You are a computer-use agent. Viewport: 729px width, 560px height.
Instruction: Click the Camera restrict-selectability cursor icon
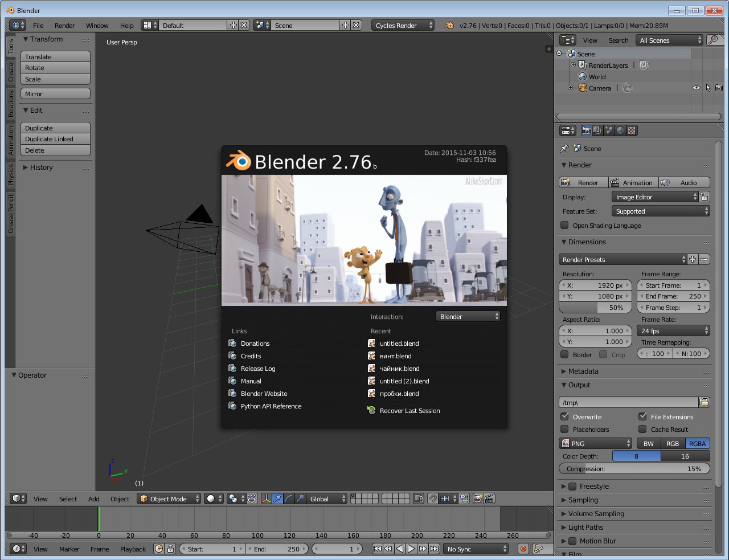pyautogui.click(x=708, y=88)
